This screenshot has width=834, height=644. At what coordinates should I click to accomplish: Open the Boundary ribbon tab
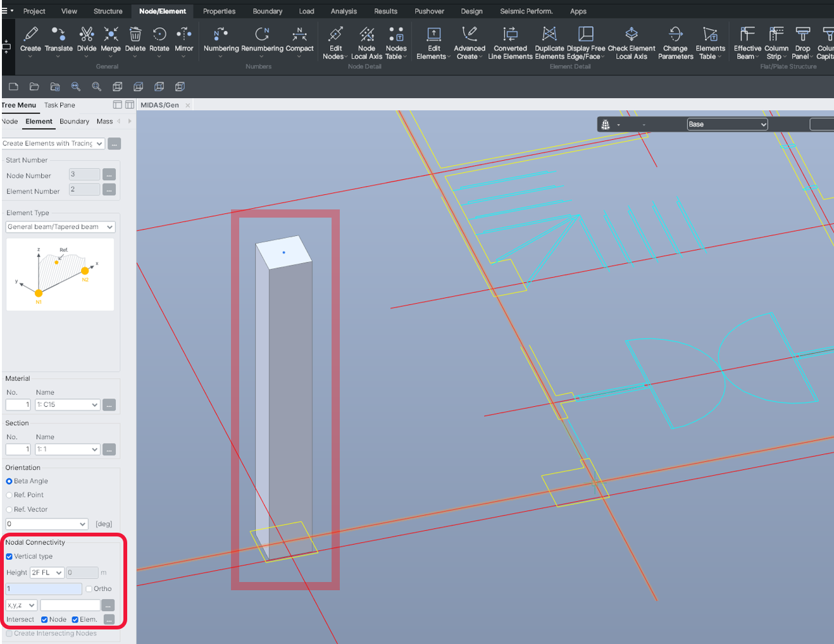coord(267,11)
